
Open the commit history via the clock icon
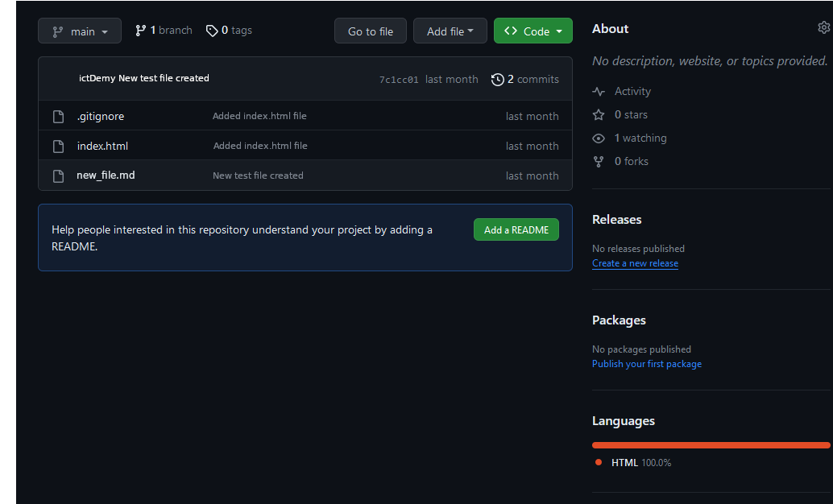pyautogui.click(x=497, y=79)
